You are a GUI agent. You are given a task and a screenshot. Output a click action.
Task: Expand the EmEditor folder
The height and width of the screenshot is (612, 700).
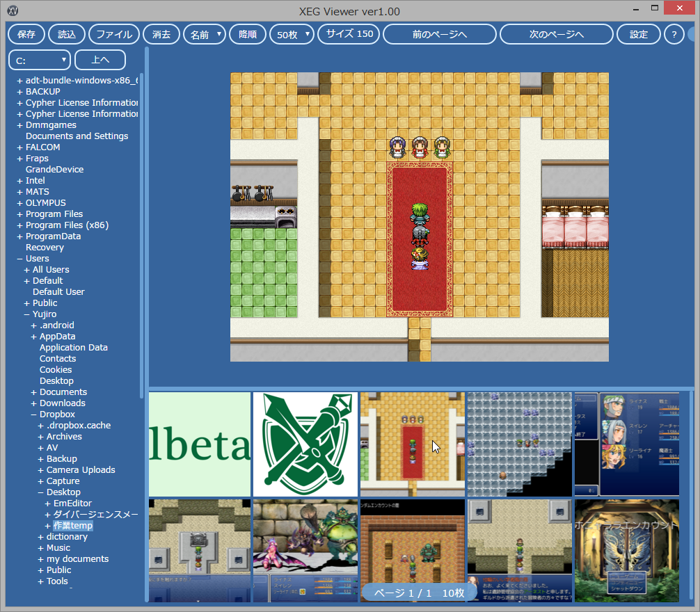tap(48, 504)
